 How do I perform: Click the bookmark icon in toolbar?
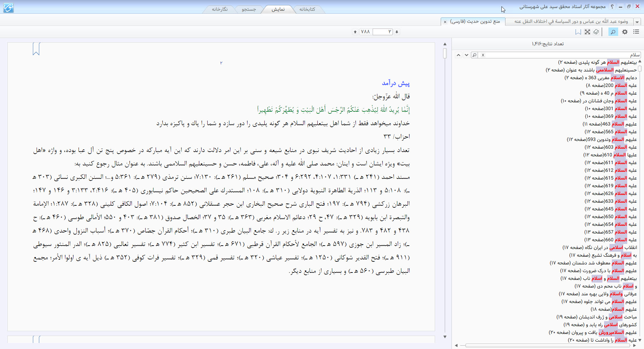(578, 32)
